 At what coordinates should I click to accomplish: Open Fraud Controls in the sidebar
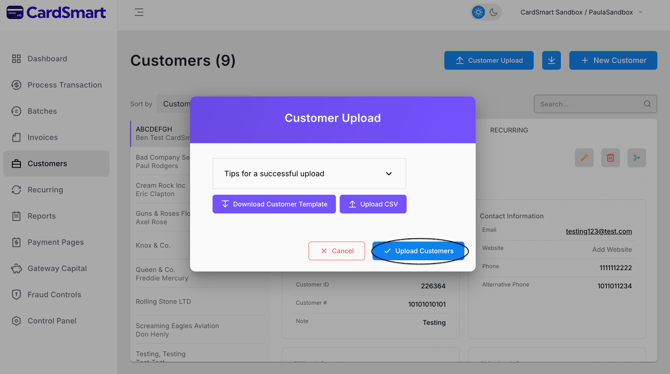point(56,294)
